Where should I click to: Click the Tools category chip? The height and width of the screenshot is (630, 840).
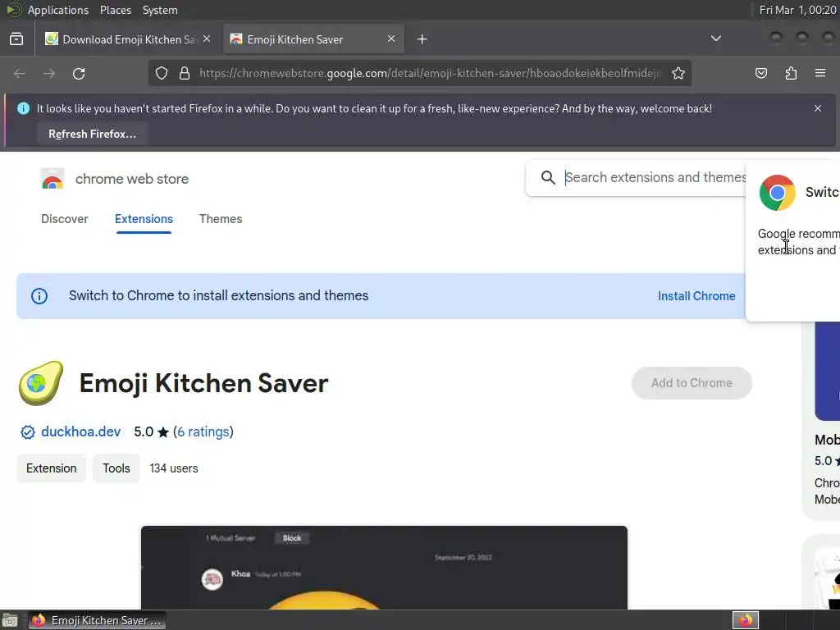coord(116,468)
